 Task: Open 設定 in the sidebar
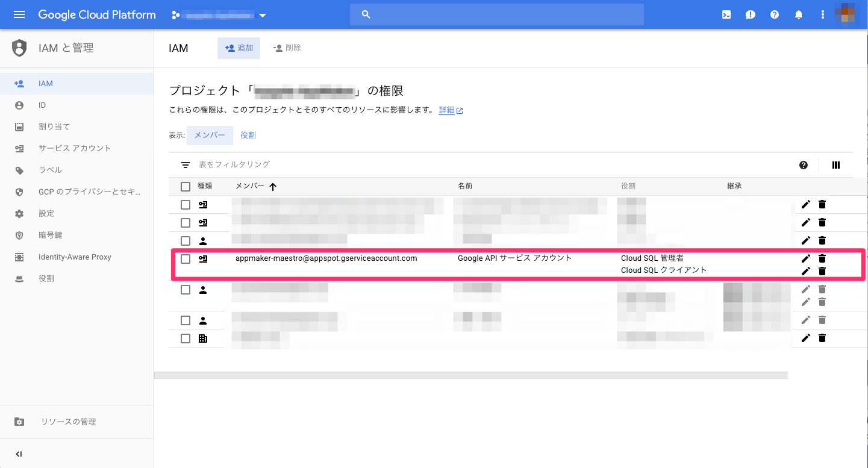[76, 213]
